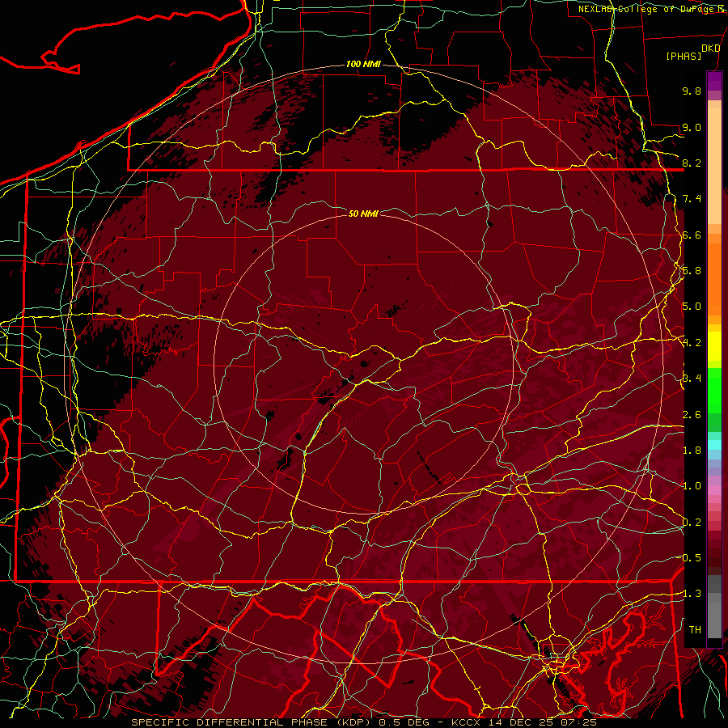Click the 50 NMI range ring label
This screenshot has height=728, width=728.
[363, 214]
